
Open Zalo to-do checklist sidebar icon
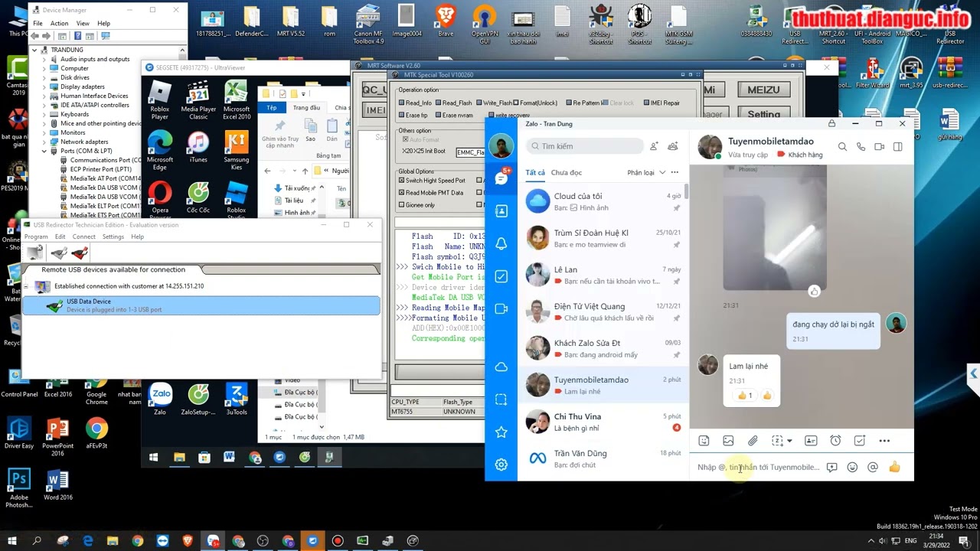pos(501,276)
